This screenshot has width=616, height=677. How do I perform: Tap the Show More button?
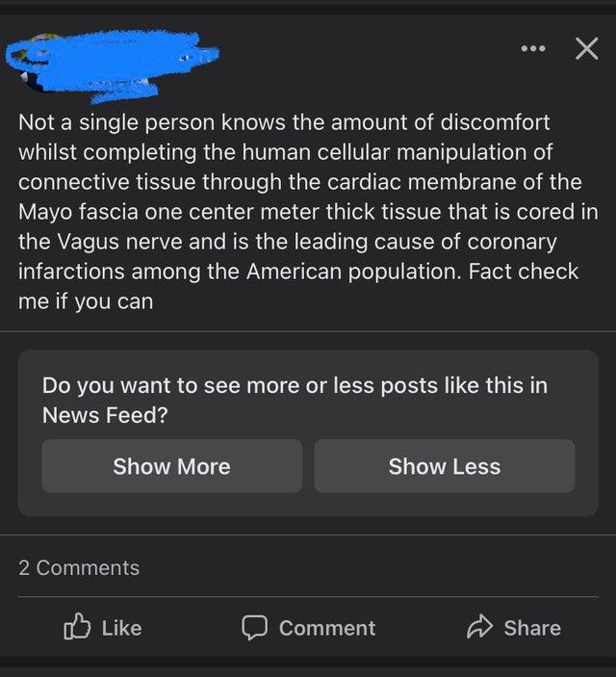tap(172, 466)
